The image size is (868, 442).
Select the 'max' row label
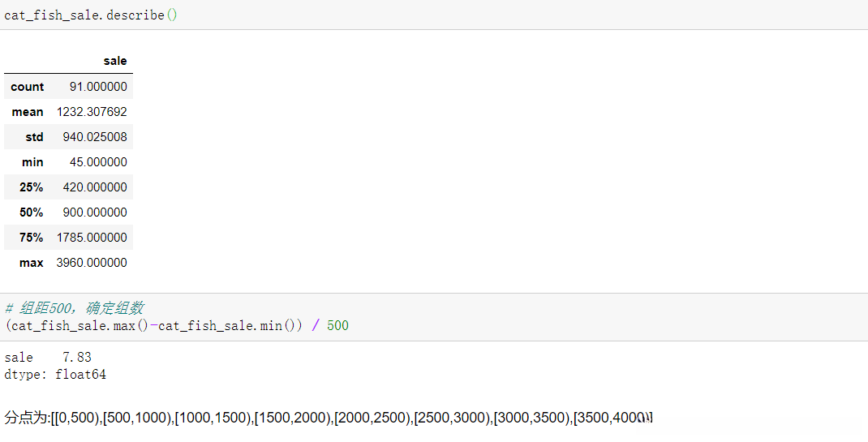[x=31, y=263]
